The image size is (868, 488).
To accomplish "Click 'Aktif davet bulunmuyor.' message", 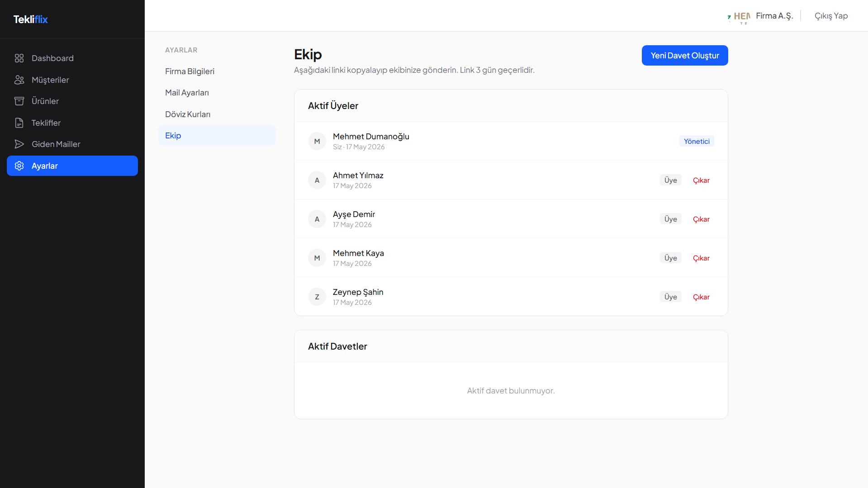I will tap(511, 391).
